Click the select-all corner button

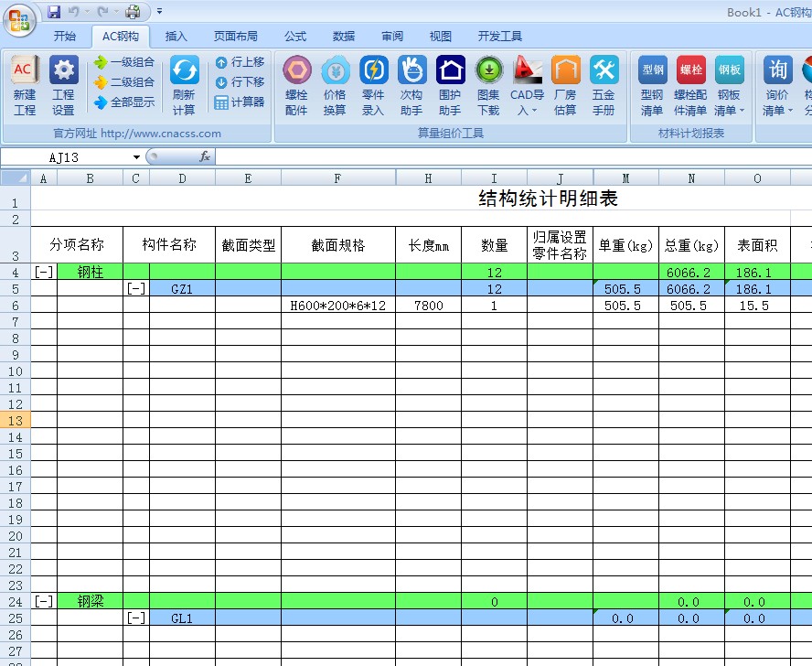click(15, 178)
